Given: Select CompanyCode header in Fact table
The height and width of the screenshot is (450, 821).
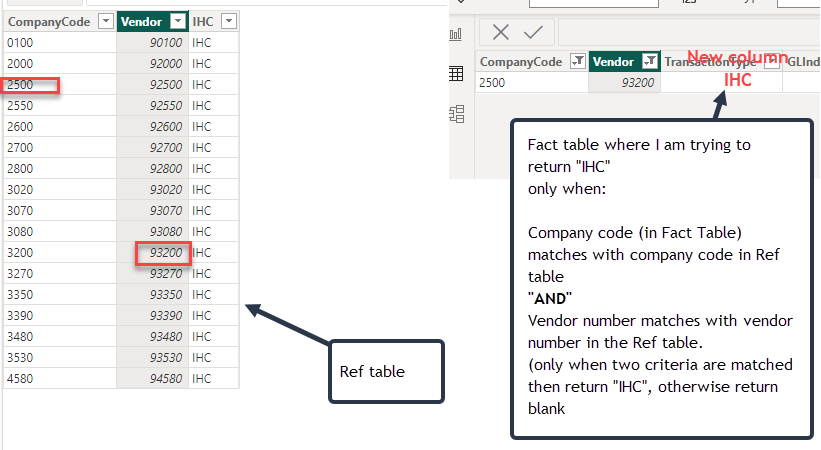Looking at the screenshot, I should 532,61.
